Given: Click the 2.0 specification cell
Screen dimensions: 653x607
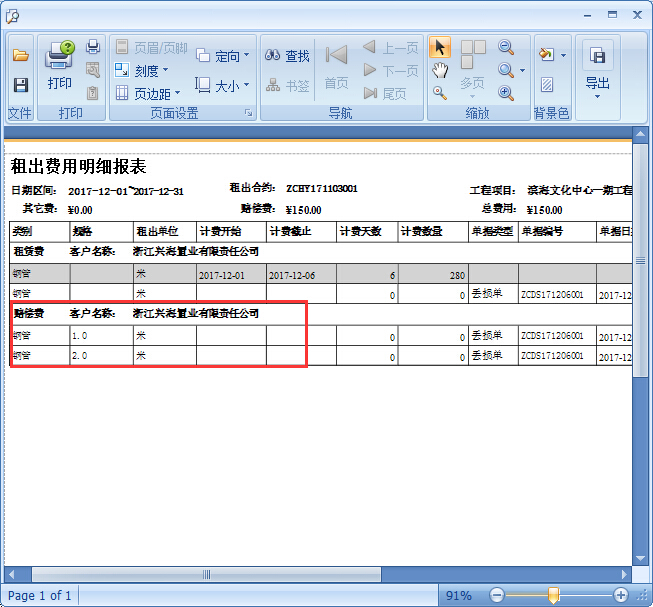Looking at the screenshot, I should pyautogui.click(x=102, y=356).
